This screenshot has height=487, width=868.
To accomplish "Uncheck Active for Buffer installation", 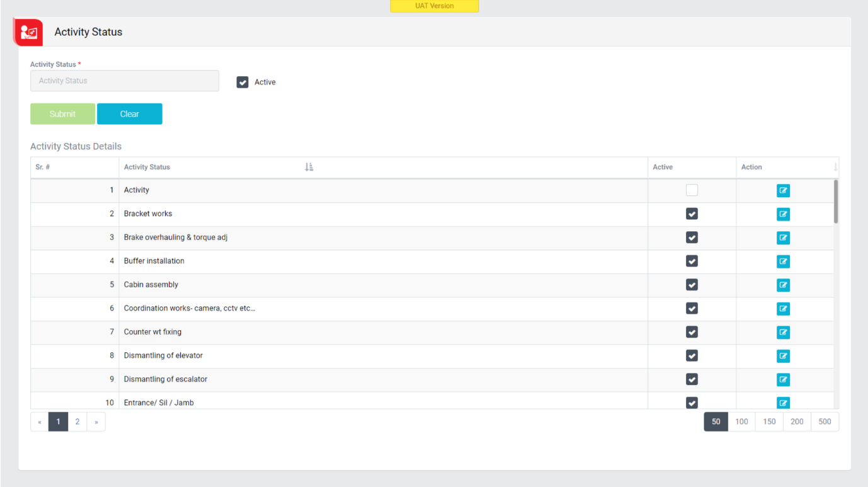I will pos(692,261).
